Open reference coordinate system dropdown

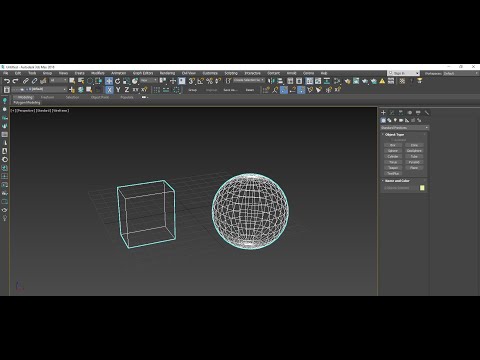click(148, 81)
